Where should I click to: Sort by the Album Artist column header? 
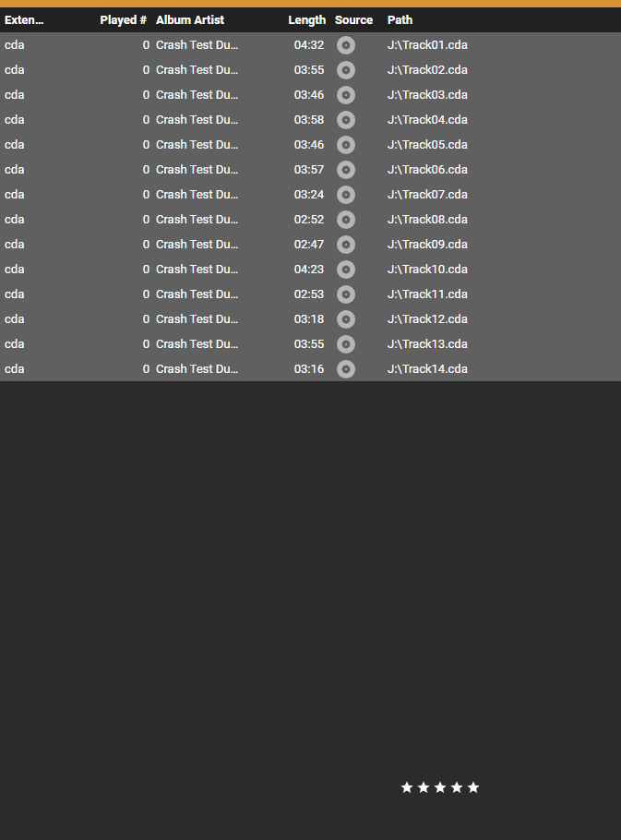190,19
